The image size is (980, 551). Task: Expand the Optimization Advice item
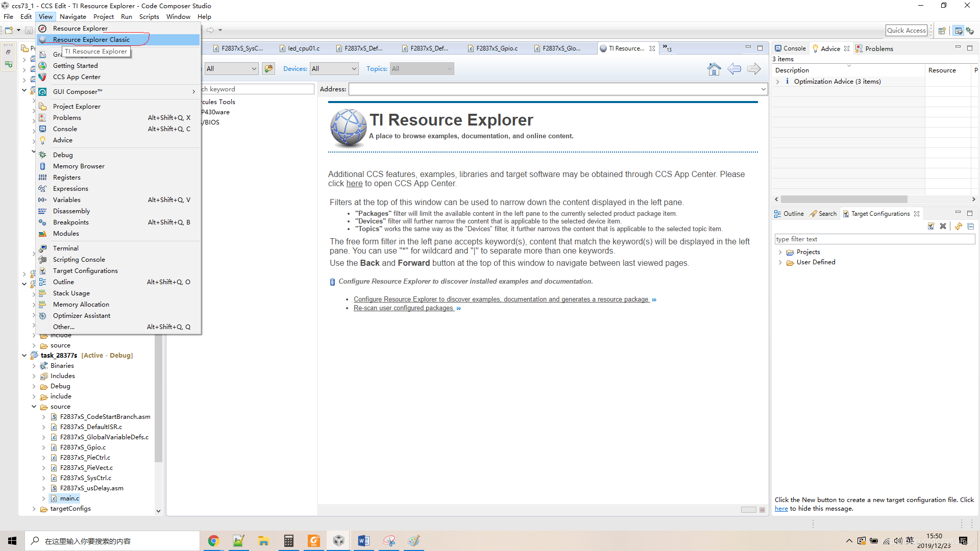[x=778, y=82]
